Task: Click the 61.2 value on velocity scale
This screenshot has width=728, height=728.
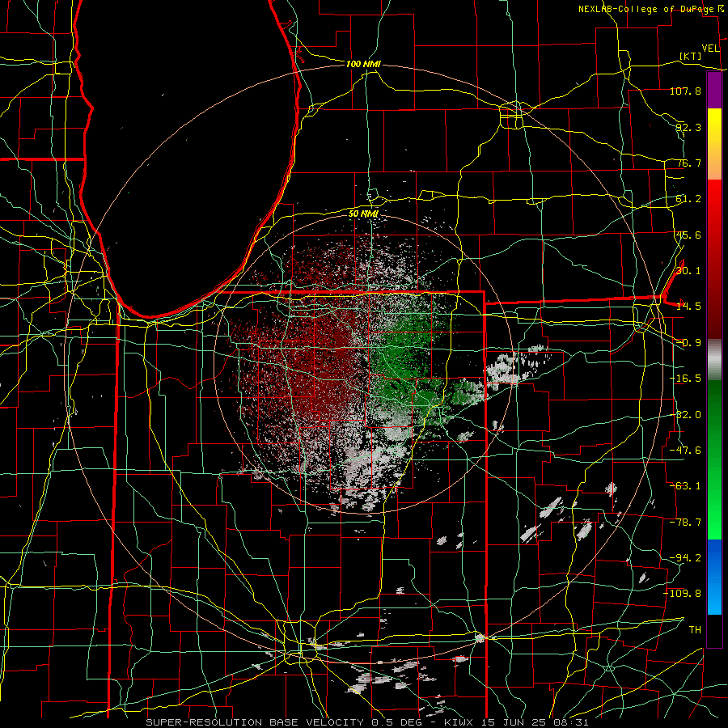Action: (688, 199)
